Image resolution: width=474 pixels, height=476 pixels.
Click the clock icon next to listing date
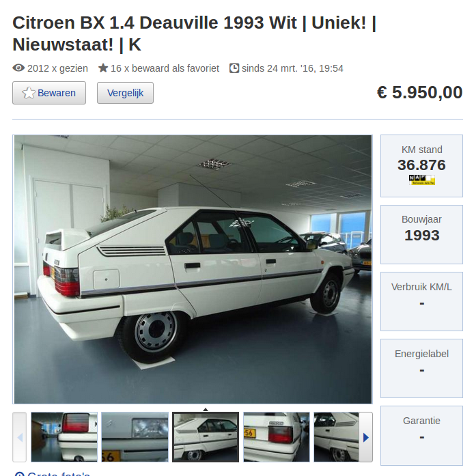(234, 68)
